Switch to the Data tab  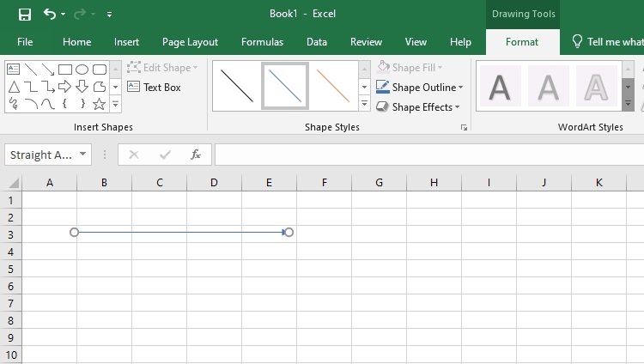317,42
